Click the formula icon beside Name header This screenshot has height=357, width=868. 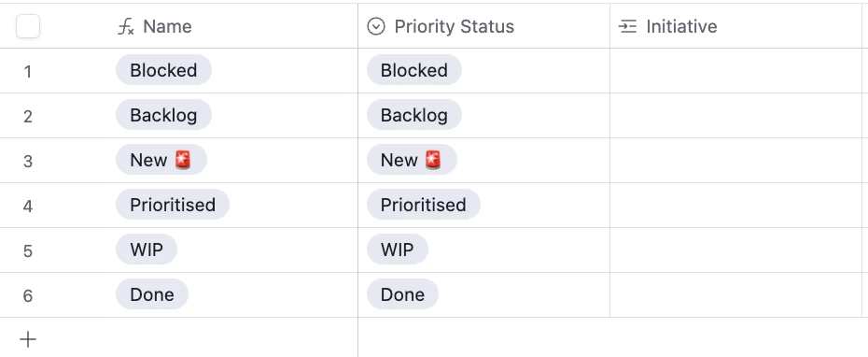click(126, 26)
